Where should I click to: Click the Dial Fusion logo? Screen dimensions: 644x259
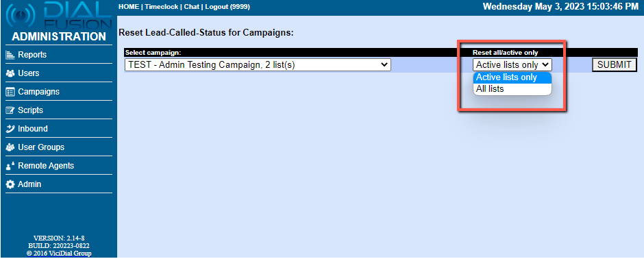[58, 15]
